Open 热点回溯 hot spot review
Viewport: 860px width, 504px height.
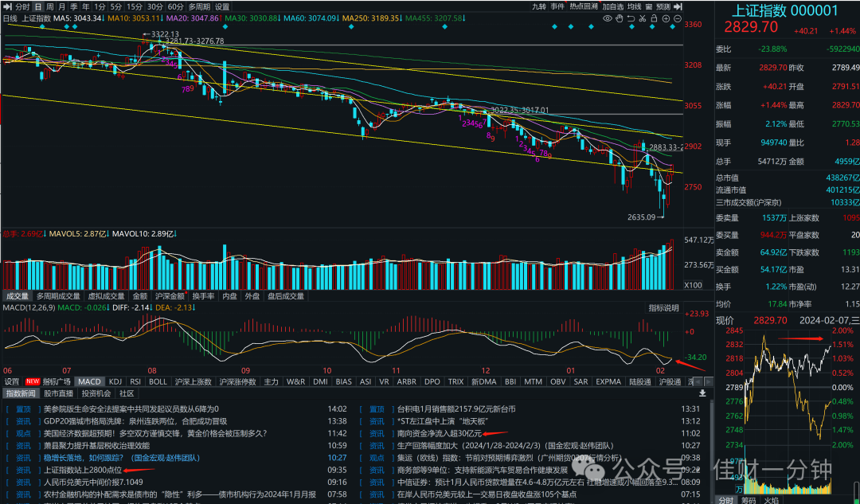(584, 6)
